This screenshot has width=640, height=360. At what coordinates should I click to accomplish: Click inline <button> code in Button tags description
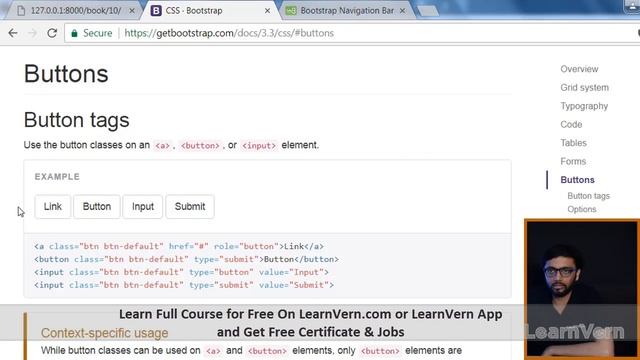click(200, 145)
